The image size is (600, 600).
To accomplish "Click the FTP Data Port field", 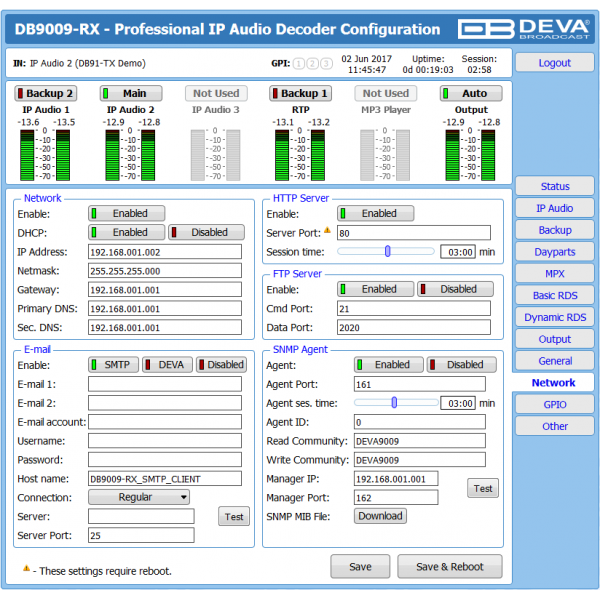I will tap(414, 327).
